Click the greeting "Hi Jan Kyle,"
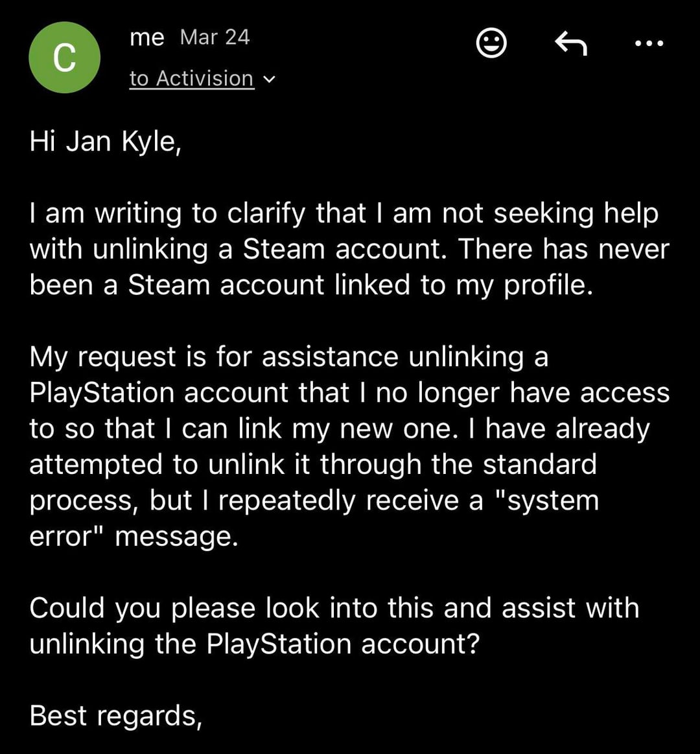700x754 pixels. [105, 141]
